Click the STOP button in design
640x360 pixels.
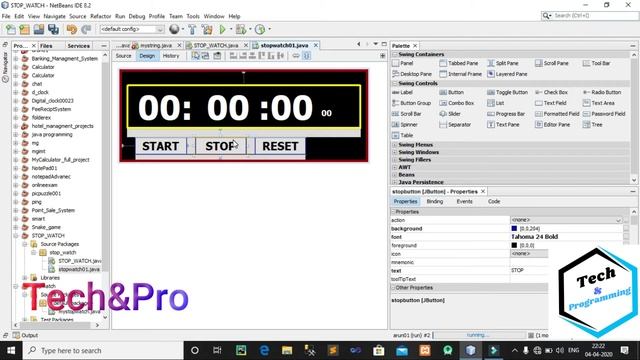coord(221,146)
